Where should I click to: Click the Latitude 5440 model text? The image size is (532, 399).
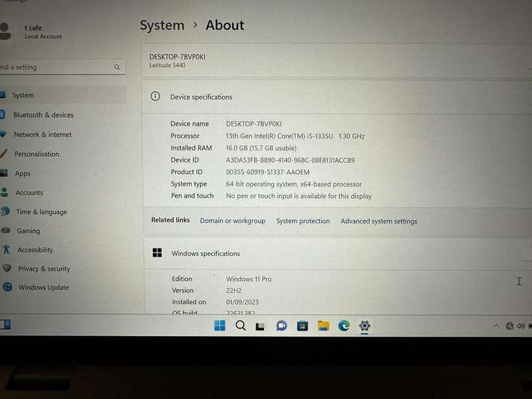[x=168, y=65]
